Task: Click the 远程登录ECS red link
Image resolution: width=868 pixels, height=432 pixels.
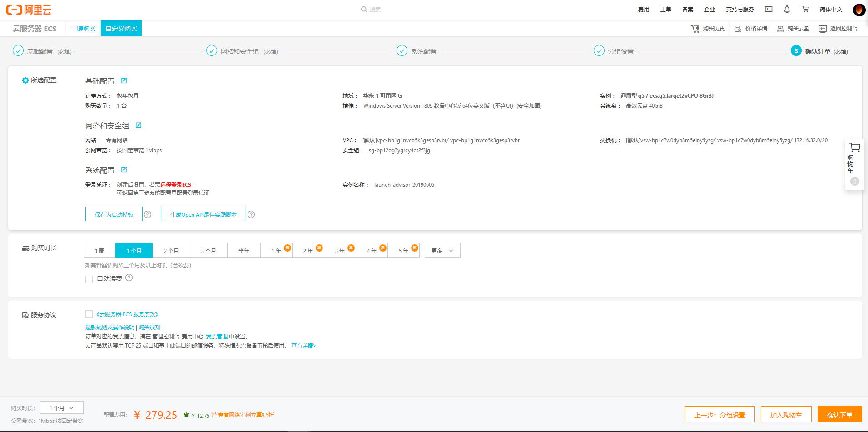Action: (x=176, y=184)
